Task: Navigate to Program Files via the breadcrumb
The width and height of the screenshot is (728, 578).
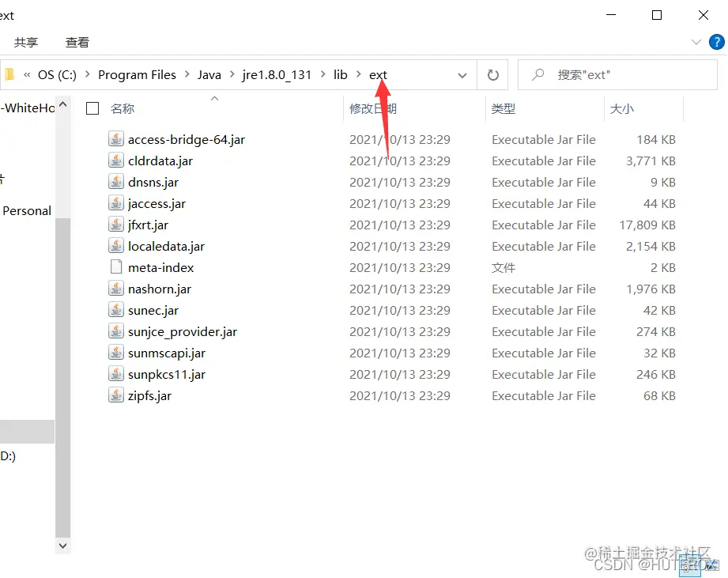Action: (x=137, y=74)
